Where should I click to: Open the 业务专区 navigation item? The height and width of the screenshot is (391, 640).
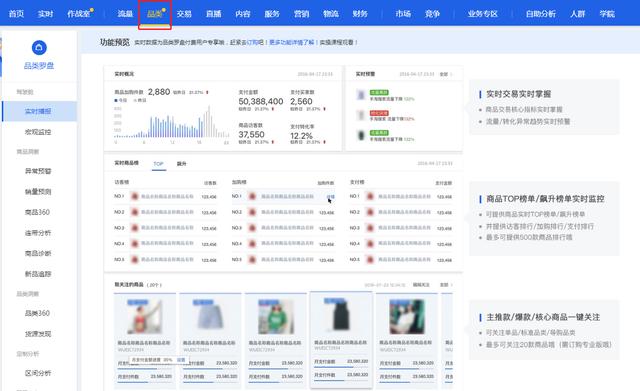tap(483, 14)
